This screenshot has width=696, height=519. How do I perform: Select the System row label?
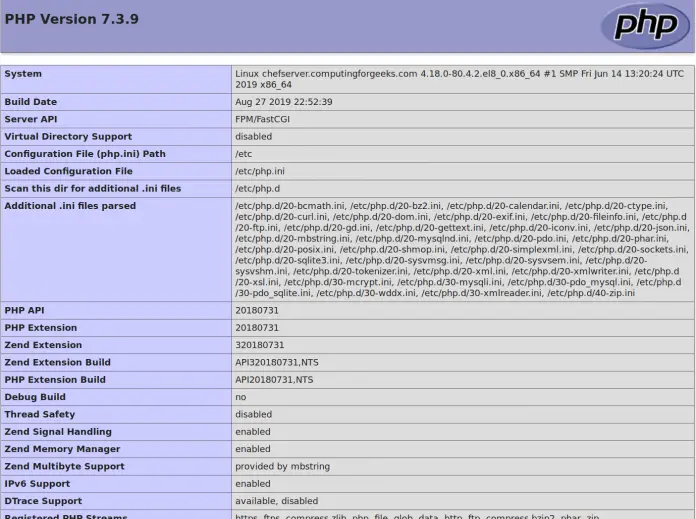[x=23, y=74]
